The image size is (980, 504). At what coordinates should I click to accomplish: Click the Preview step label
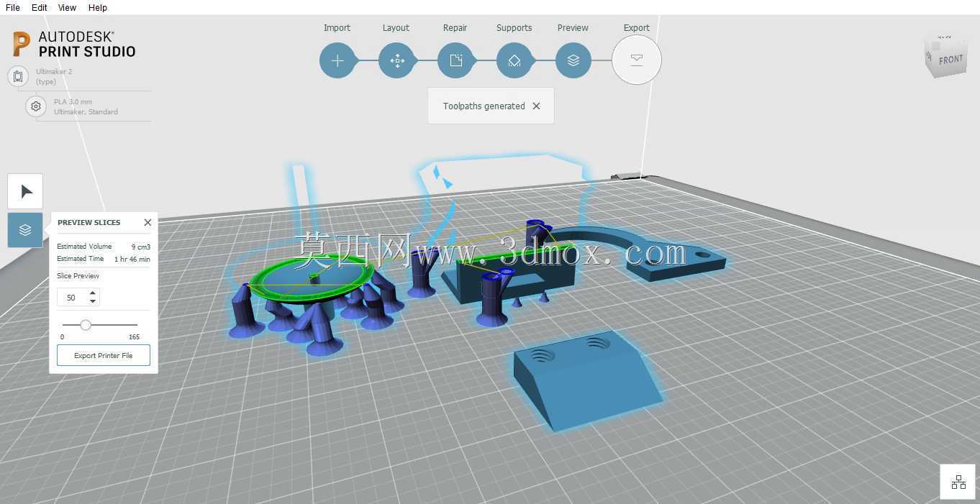click(x=573, y=28)
